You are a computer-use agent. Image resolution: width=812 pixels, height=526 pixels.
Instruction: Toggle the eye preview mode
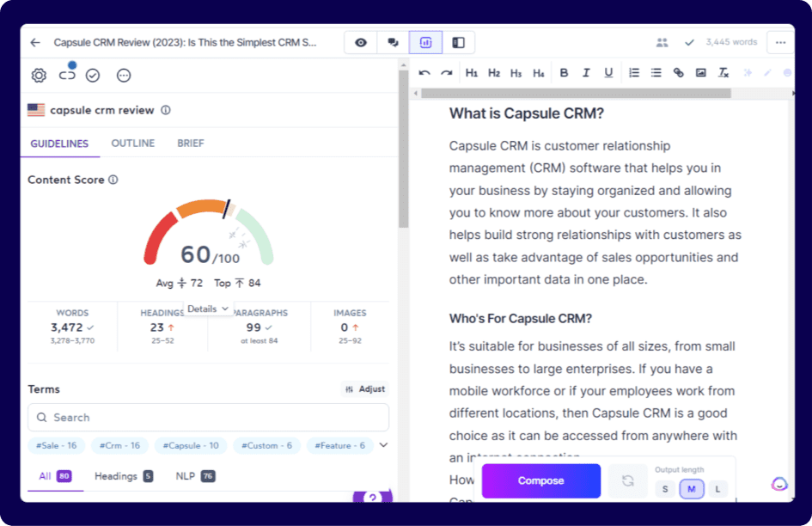tap(361, 42)
